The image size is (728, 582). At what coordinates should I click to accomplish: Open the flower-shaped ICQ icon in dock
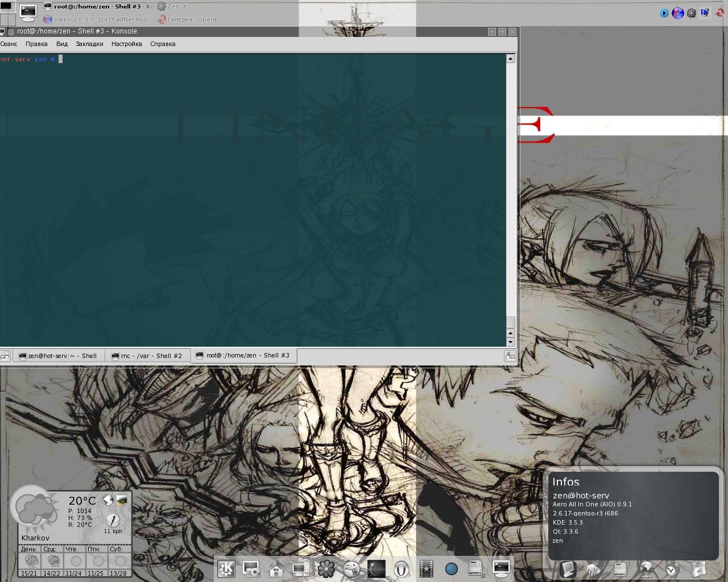click(x=326, y=568)
